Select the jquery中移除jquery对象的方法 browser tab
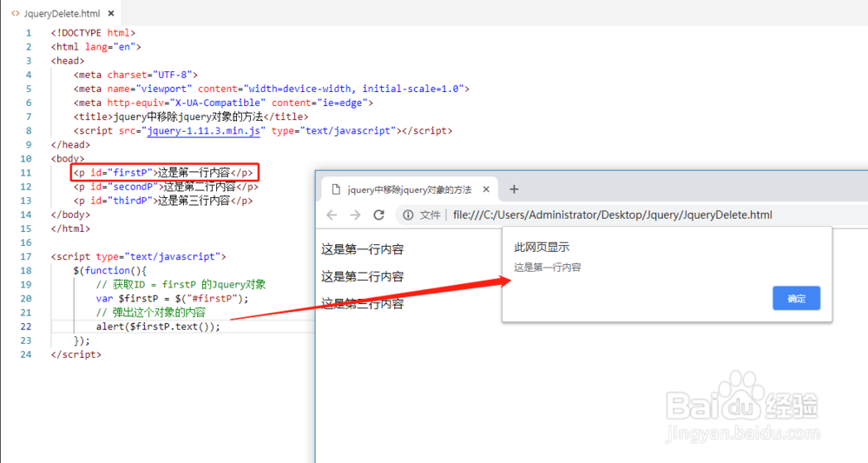Image resolution: width=868 pixels, height=463 pixels. (x=410, y=189)
